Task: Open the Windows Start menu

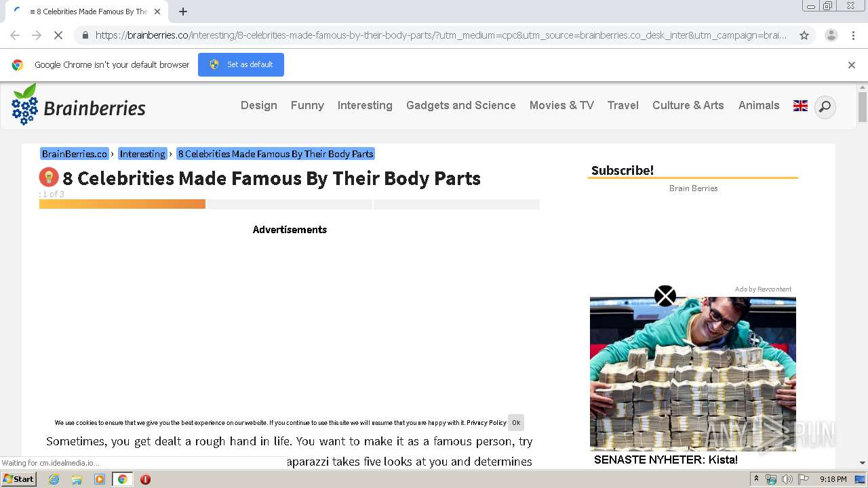Action: click(x=19, y=479)
